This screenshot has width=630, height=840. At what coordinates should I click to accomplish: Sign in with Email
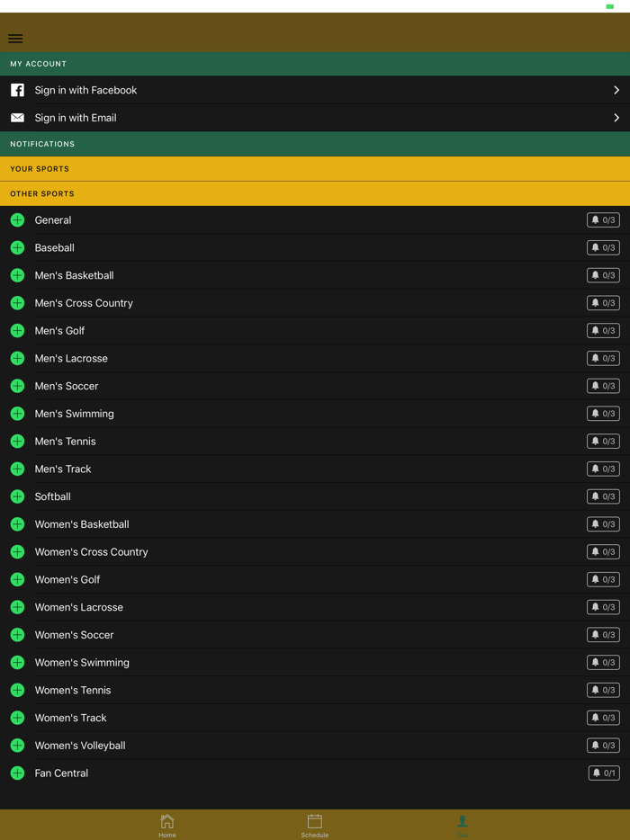[315, 118]
